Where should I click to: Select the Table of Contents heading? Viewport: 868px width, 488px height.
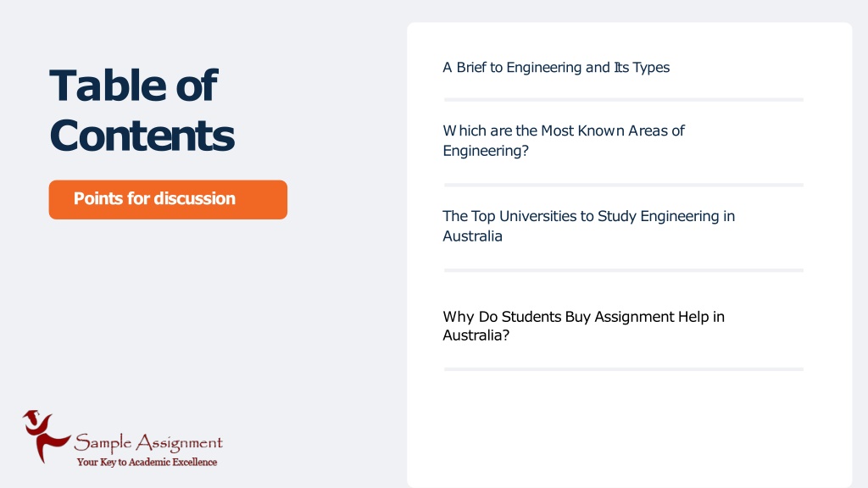142,110
